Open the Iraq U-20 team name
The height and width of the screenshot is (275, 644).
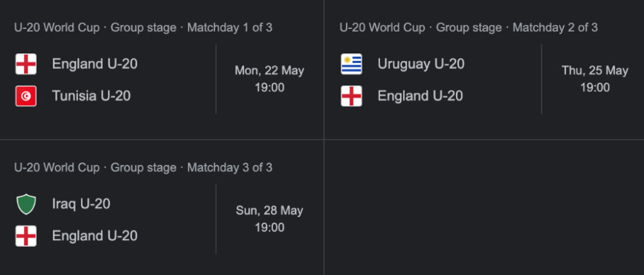point(81,204)
